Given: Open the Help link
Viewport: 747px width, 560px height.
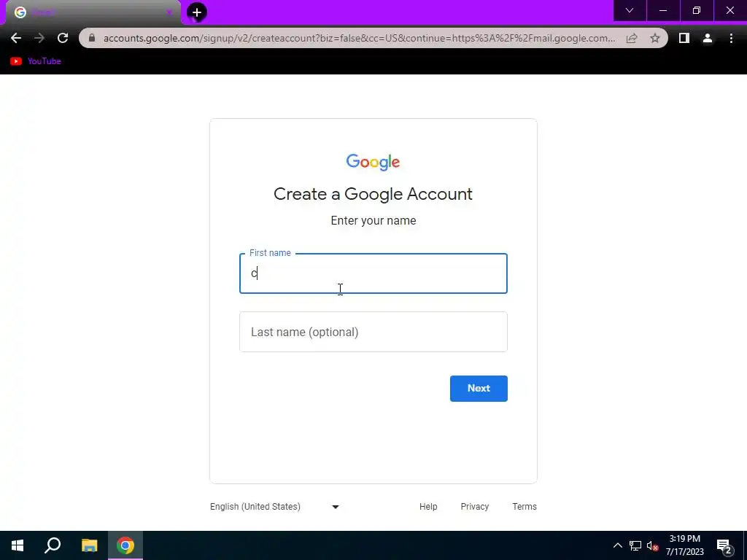Looking at the screenshot, I should pyautogui.click(x=428, y=507).
